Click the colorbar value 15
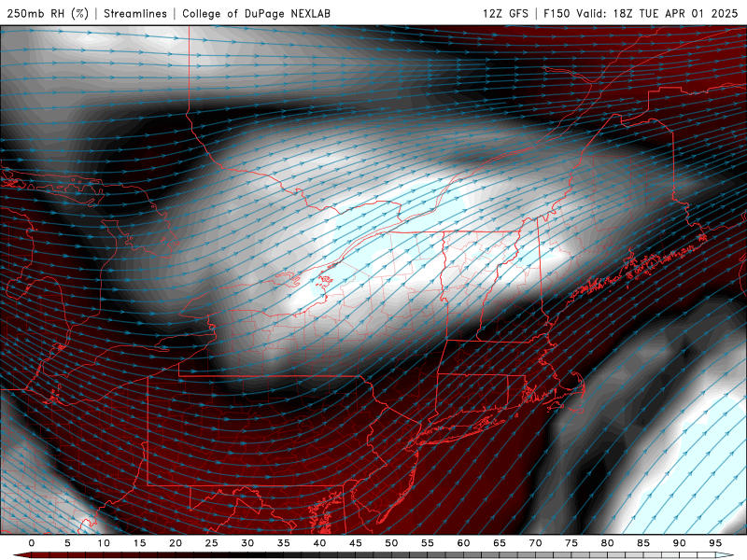 (x=139, y=543)
